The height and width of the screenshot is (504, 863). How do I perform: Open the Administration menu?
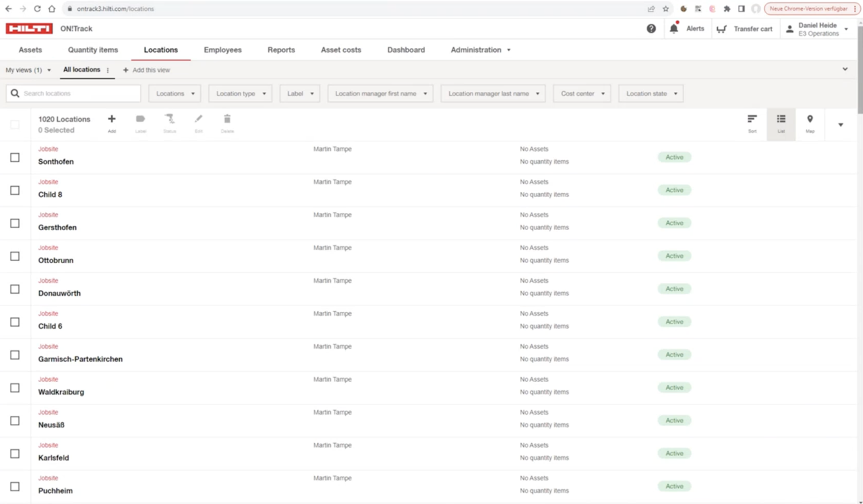point(480,50)
